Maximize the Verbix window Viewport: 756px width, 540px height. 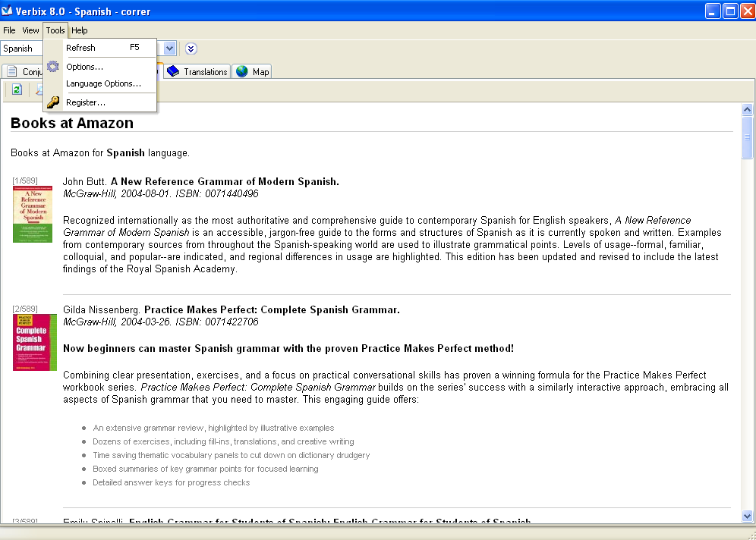click(730, 11)
